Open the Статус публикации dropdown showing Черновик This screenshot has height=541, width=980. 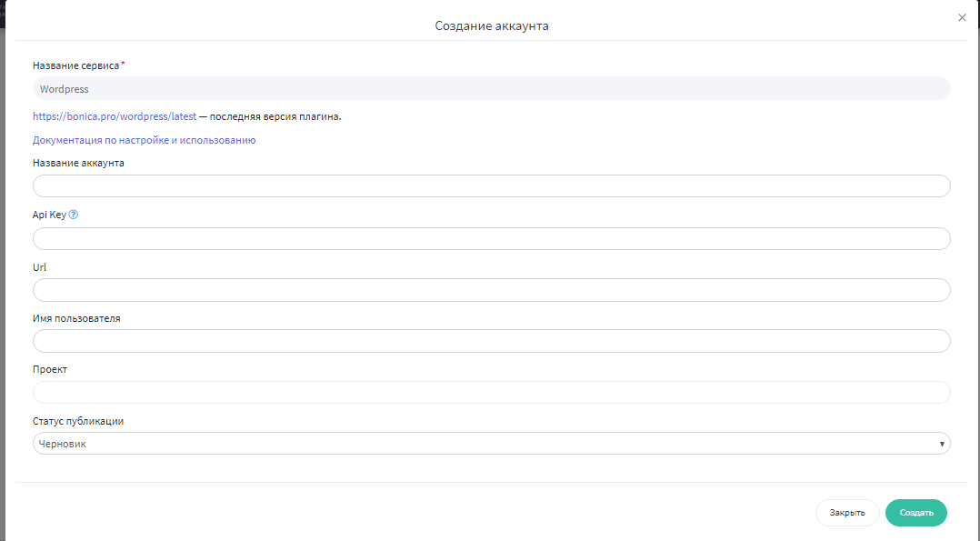coord(491,444)
